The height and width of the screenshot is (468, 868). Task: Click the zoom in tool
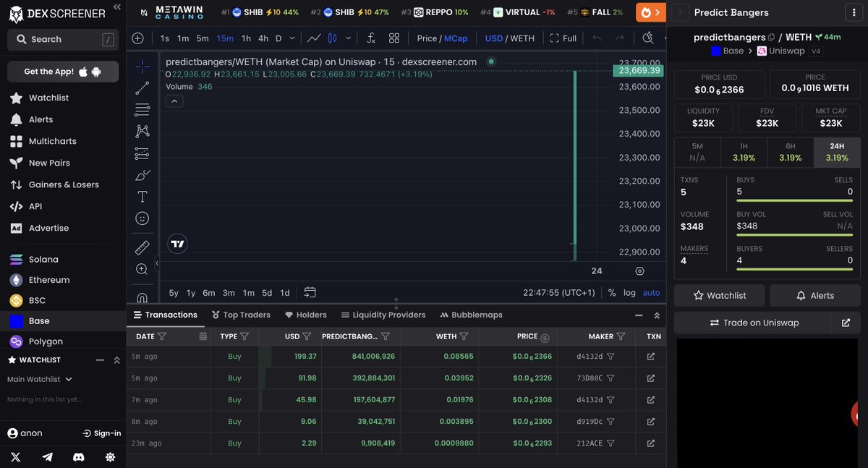coord(142,269)
